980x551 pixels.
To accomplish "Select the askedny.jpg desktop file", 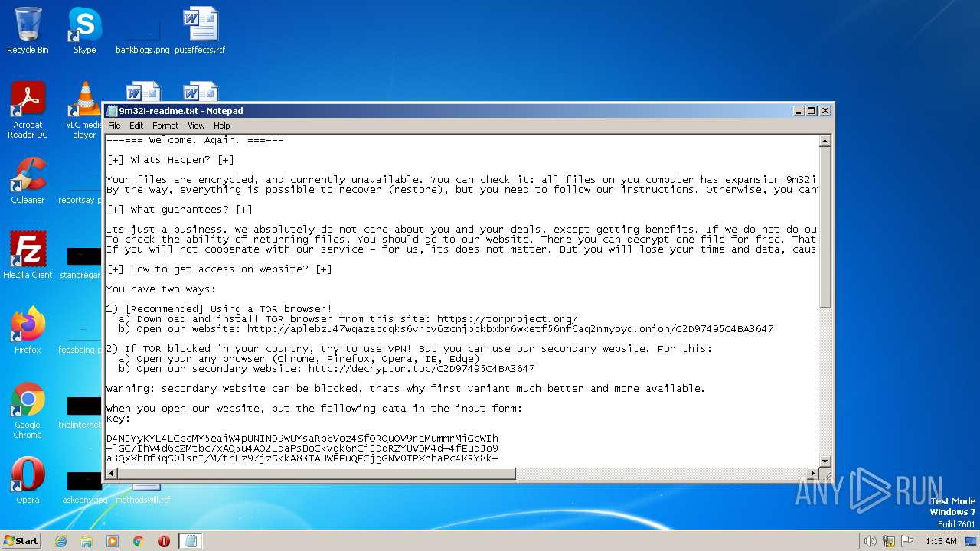I will (x=84, y=487).
